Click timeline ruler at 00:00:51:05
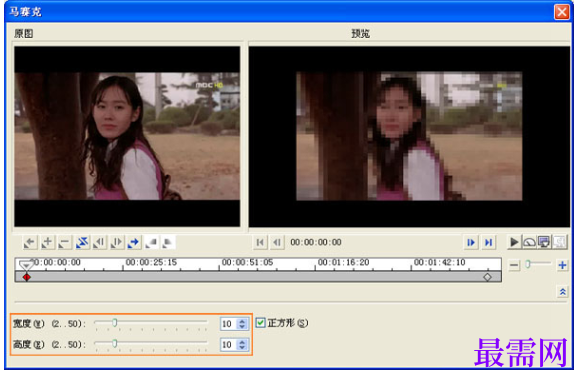Viewport: 586px width, 384px height. 247,262
